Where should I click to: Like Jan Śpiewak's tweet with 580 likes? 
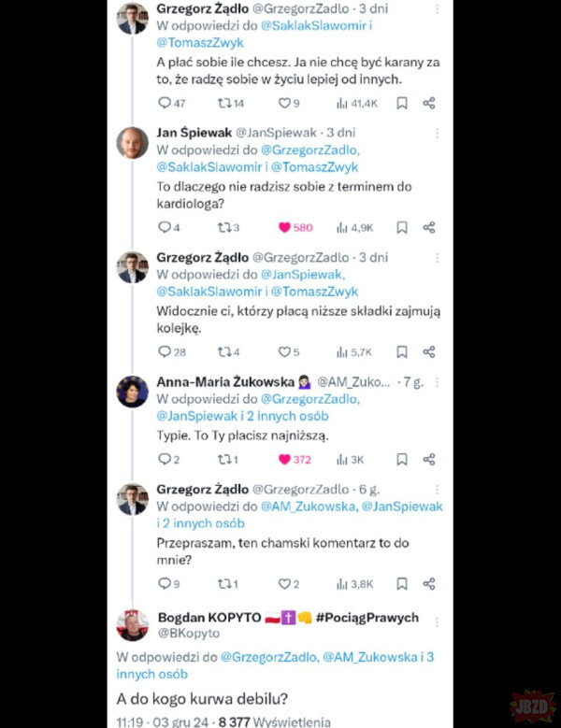coord(284,227)
